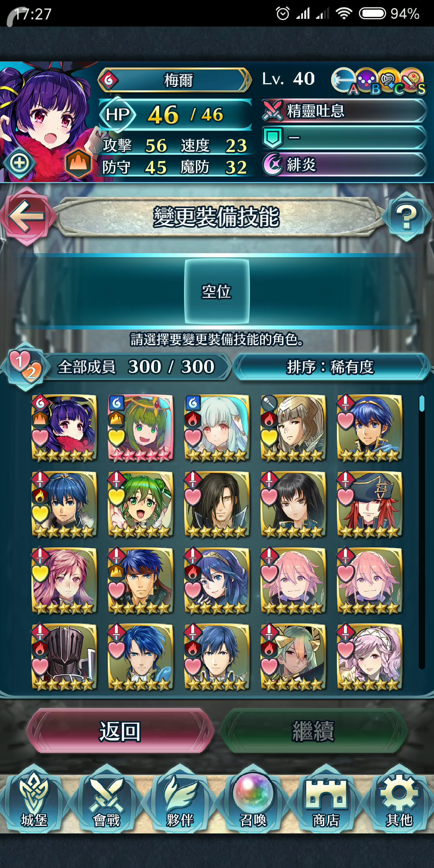The width and height of the screenshot is (434, 868).
Task: Select the 緋炎 special skill slot
Action: click(x=344, y=164)
